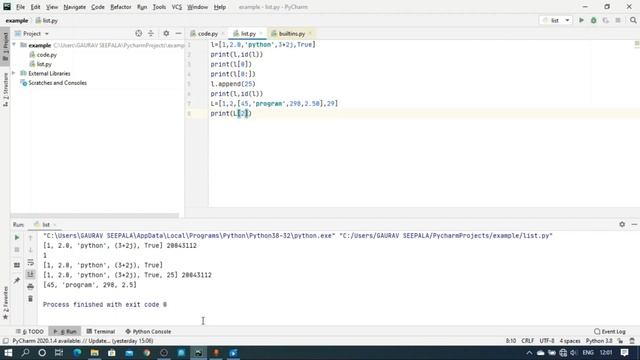This screenshot has width=640, height=360.
Task: Toggle scroll to end in Run console
Action: tap(30, 274)
